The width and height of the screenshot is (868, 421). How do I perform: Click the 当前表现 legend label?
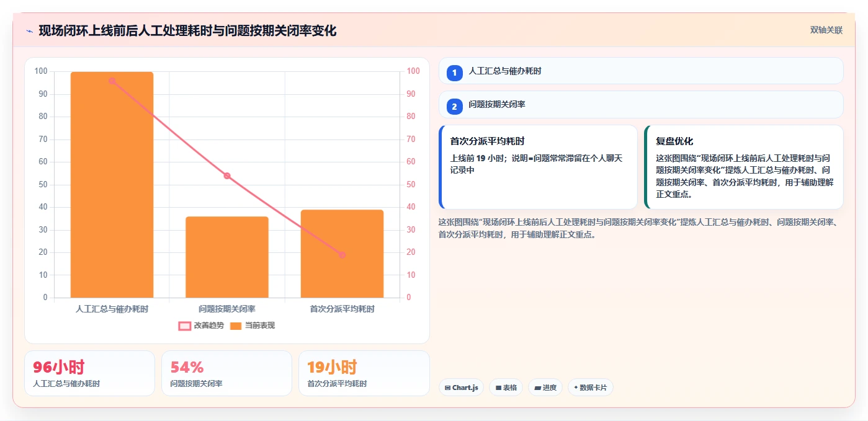click(x=260, y=326)
